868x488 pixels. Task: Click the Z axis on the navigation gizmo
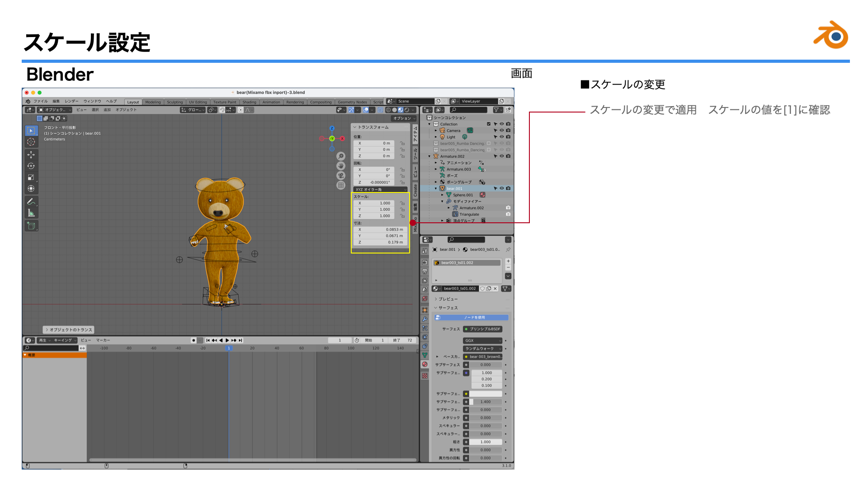click(x=332, y=128)
